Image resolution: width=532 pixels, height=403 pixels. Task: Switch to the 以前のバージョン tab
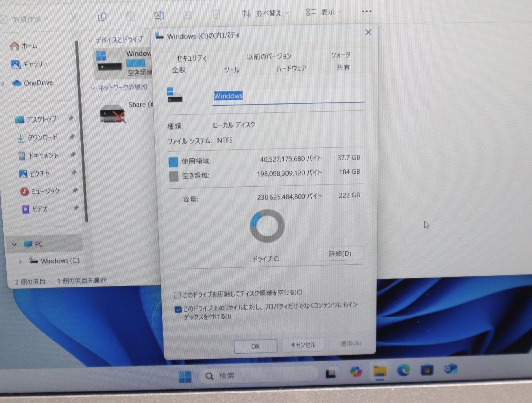pyautogui.click(x=269, y=56)
